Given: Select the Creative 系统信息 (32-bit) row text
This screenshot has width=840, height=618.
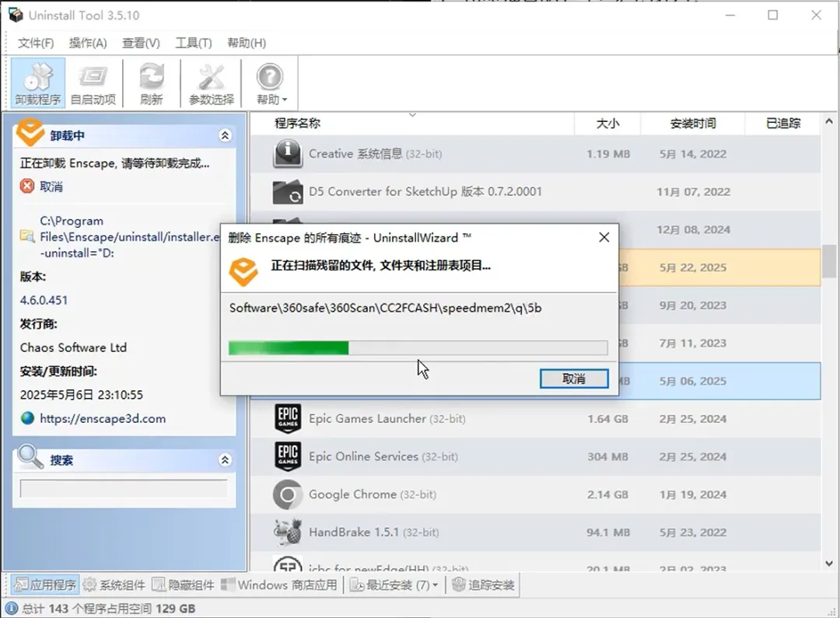Looking at the screenshot, I should pos(376,154).
